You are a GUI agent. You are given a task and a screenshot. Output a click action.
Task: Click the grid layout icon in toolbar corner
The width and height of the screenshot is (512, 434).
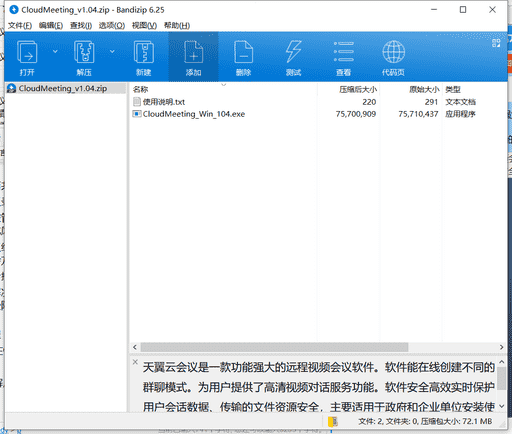496,43
